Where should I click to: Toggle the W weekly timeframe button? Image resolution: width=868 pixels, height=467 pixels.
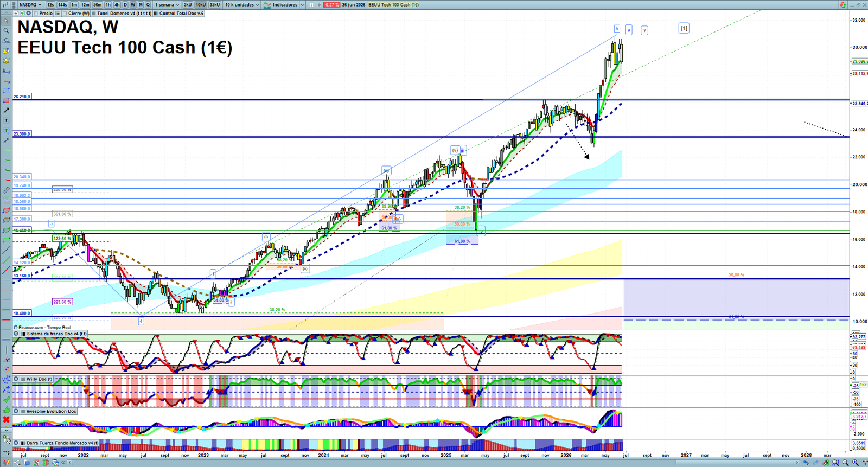[x=133, y=5]
